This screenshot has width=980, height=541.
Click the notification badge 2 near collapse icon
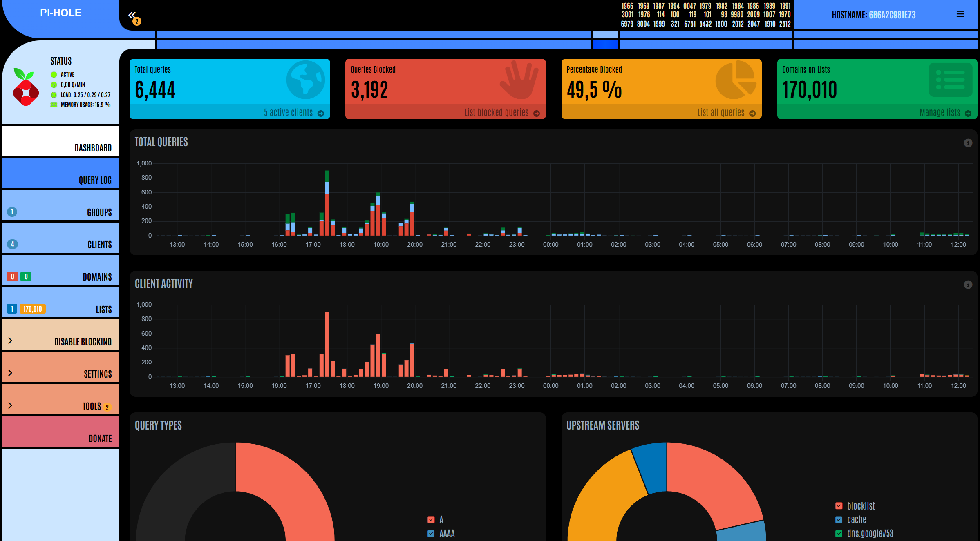point(137,21)
